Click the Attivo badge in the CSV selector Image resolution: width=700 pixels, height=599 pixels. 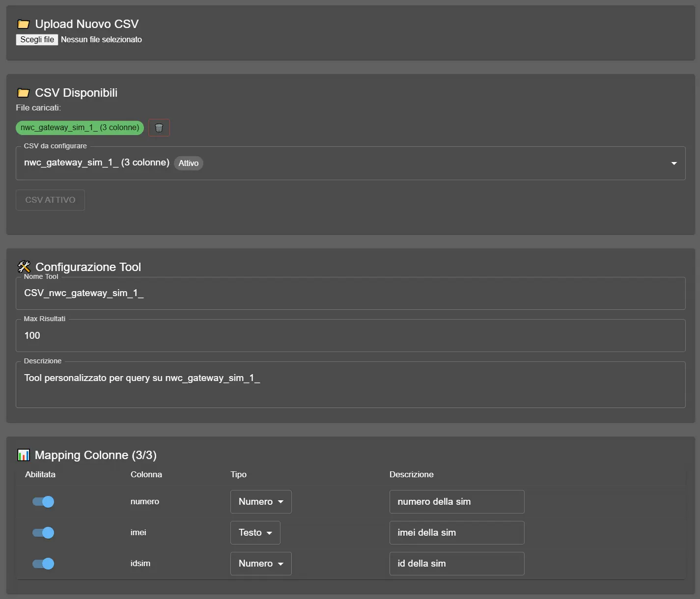[189, 163]
